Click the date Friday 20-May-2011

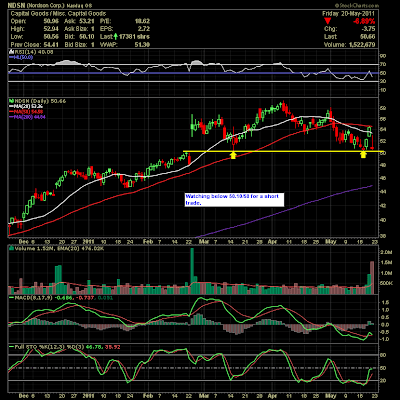(348, 14)
